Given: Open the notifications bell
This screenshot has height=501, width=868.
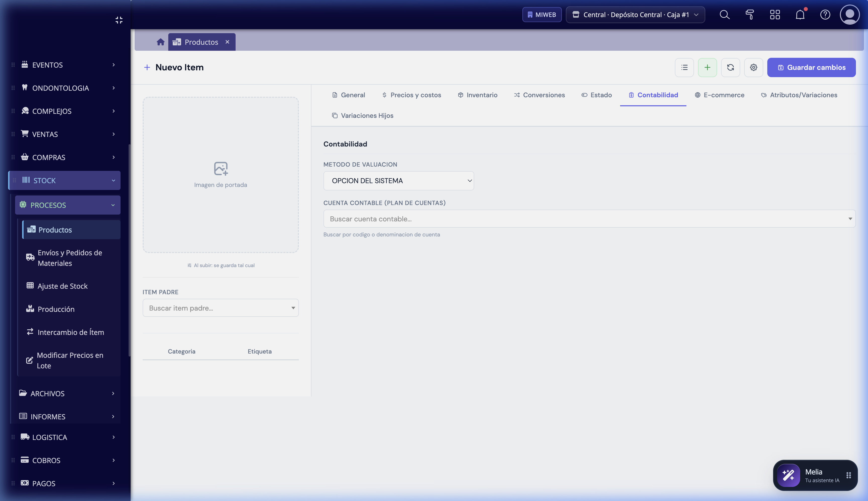Looking at the screenshot, I should click(800, 15).
